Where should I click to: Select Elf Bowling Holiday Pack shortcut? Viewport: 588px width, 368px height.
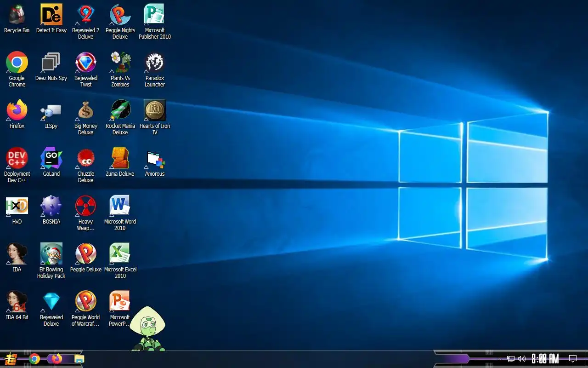[x=51, y=260]
